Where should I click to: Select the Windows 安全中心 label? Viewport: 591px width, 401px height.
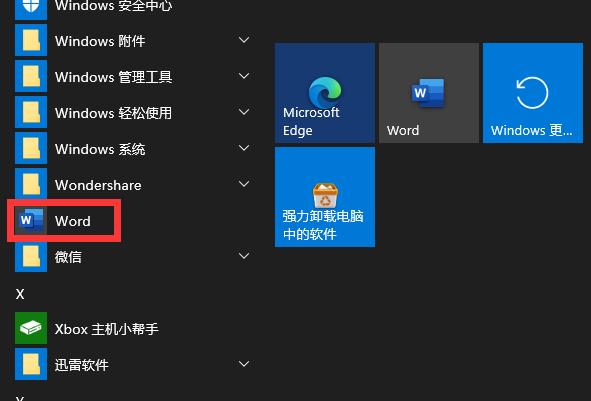pyautogui.click(x=113, y=6)
